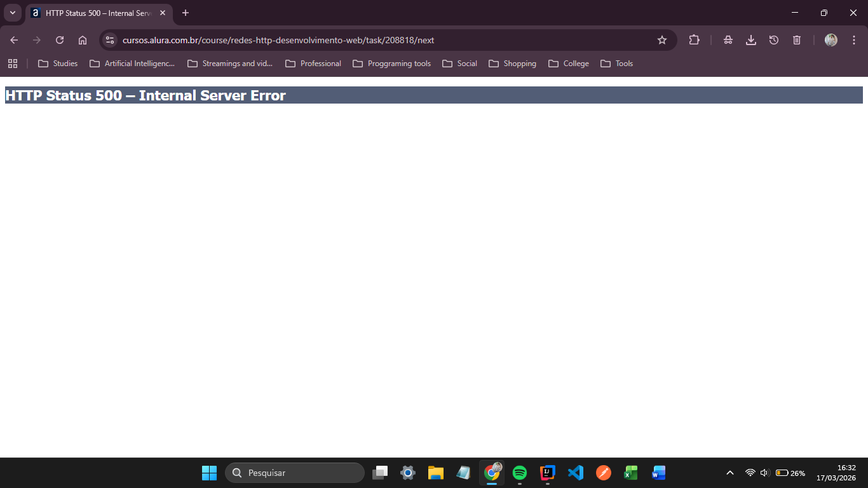Open the Windows Start menu

coord(209,473)
